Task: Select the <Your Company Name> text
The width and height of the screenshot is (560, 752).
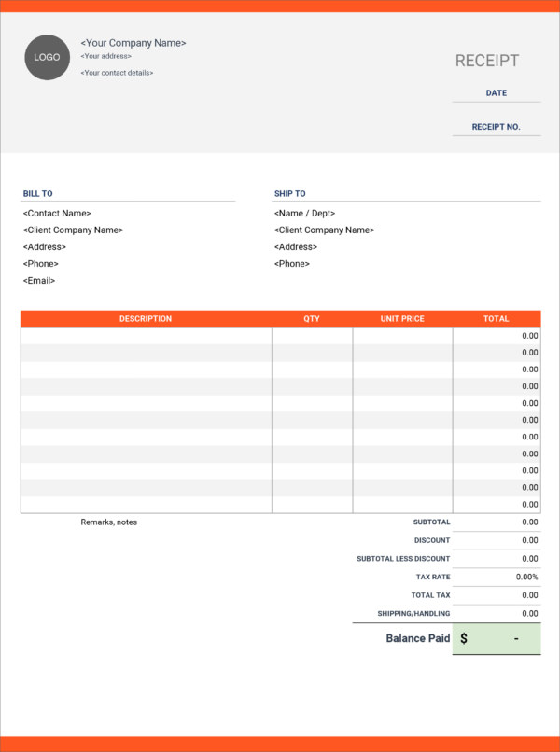Action: click(x=133, y=43)
